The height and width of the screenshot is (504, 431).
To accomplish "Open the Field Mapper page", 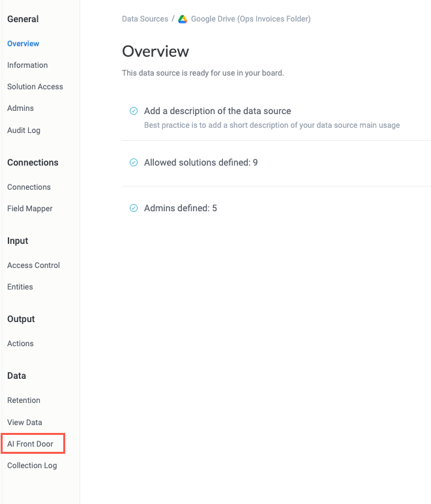I will [x=30, y=209].
